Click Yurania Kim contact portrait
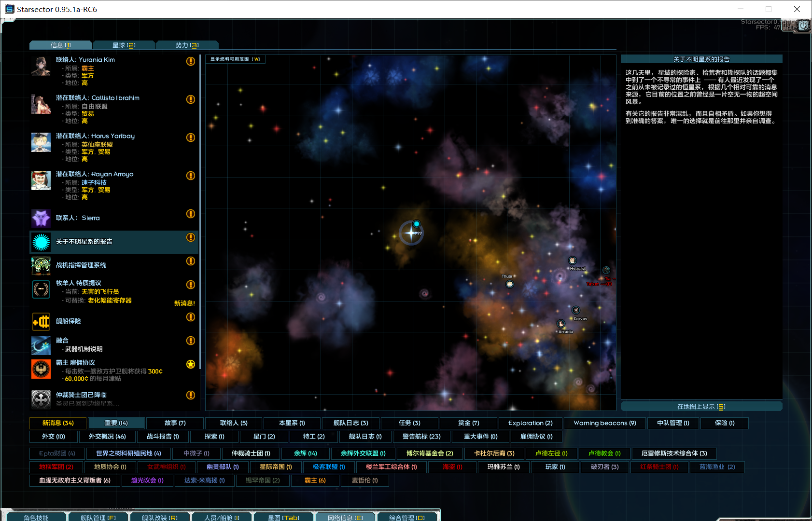The image size is (812, 521). pos(41,66)
